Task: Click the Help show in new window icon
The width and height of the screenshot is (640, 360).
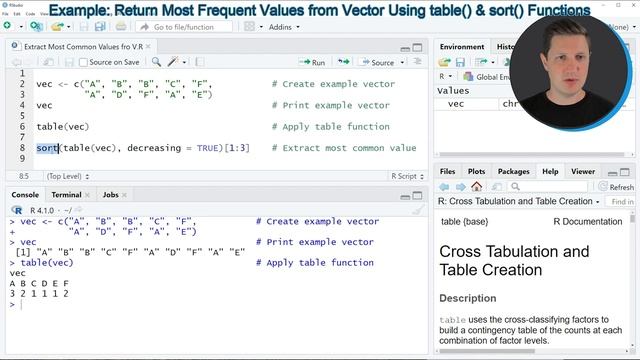Action: 497,187
